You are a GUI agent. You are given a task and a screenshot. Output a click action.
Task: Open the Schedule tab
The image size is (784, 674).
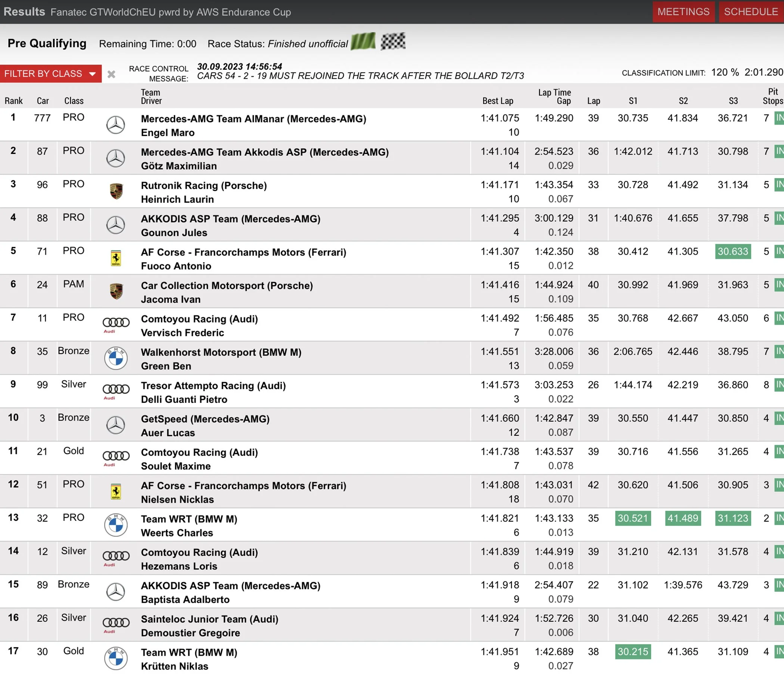click(x=751, y=12)
